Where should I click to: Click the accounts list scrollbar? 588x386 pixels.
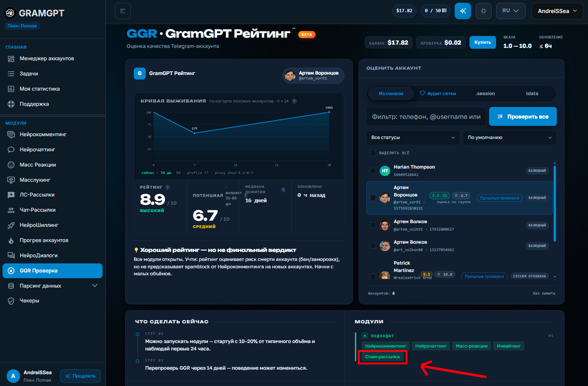pyautogui.click(x=554, y=203)
